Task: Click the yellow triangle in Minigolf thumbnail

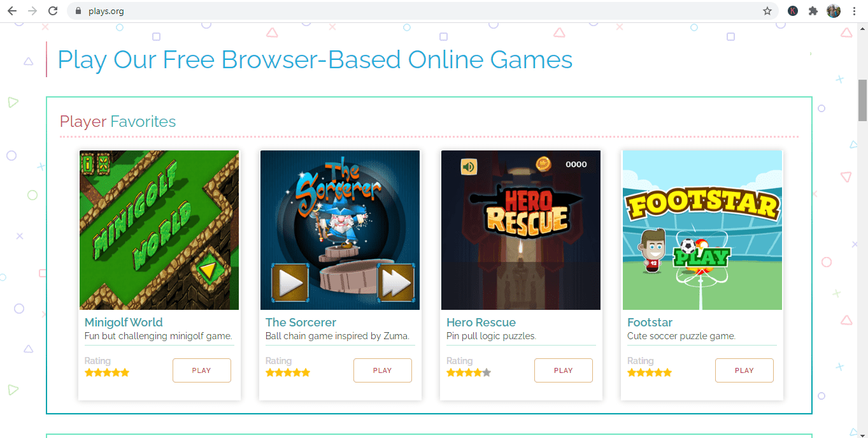Action: pos(207,271)
